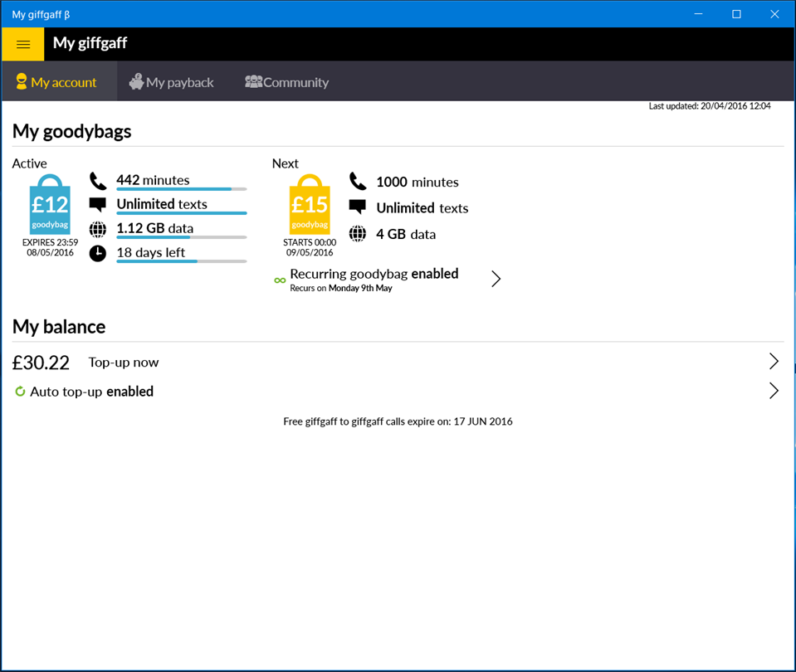Click phone icon beside 442 minutes
This screenshot has height=672, width=796.
98,181
